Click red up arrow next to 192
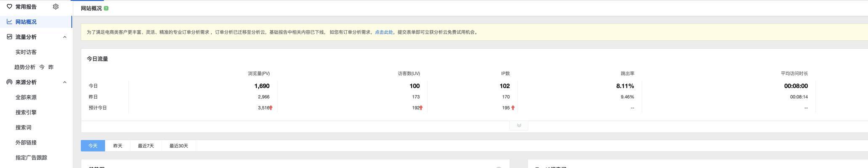The height and width of the screenshot is (168, 868). pyautogui.click(x=421, y=108)
